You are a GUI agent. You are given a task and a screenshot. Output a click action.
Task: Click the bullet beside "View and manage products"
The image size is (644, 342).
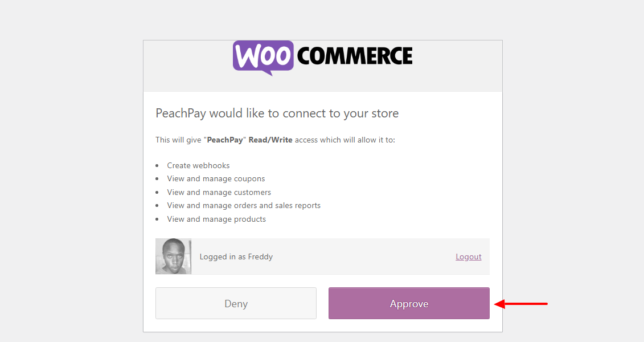click(x=157, y=219)
